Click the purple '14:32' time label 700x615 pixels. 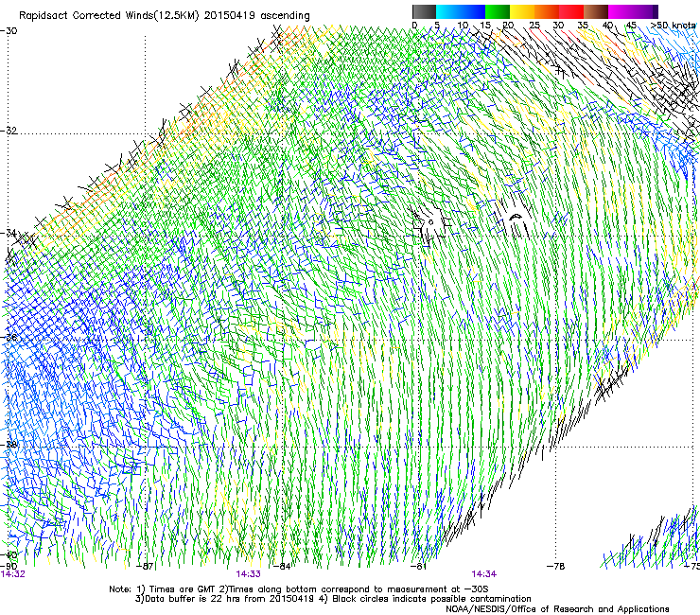pyautogui.click(x=13, y=574)
